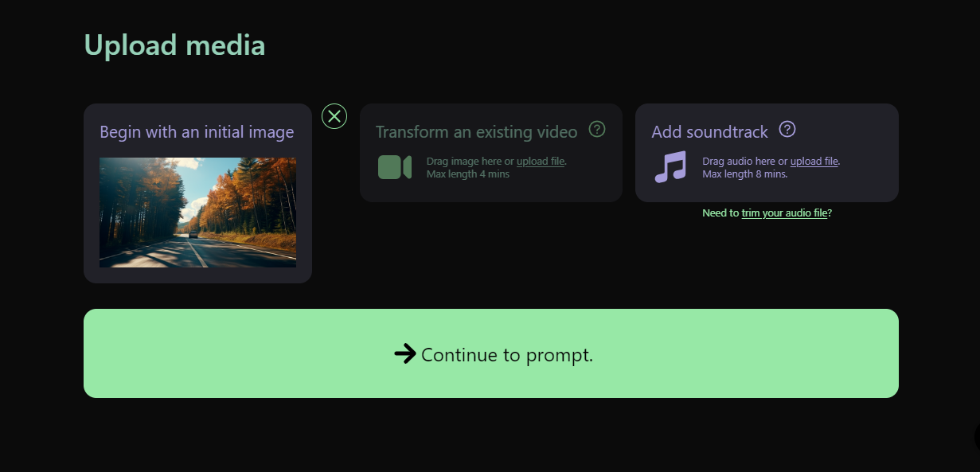Viewport: 980px width, 472px height.
Task: Follow the upload file link for video
Action: tap(541, 161)
